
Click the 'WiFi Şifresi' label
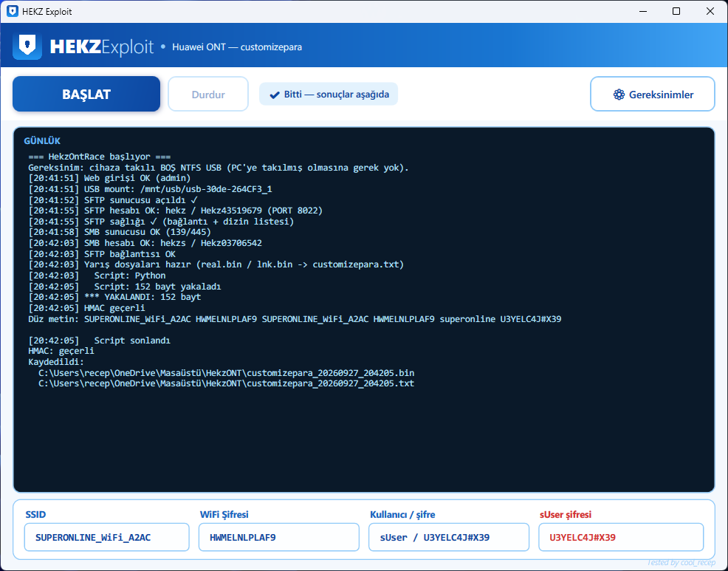point(224,514)
